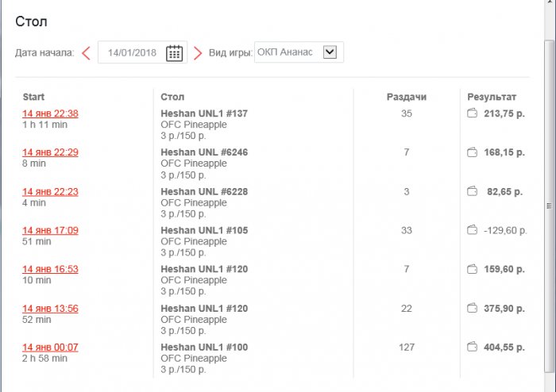
Task: Select the ОКП Ананас game type box
Action: (x=299, y=52)
